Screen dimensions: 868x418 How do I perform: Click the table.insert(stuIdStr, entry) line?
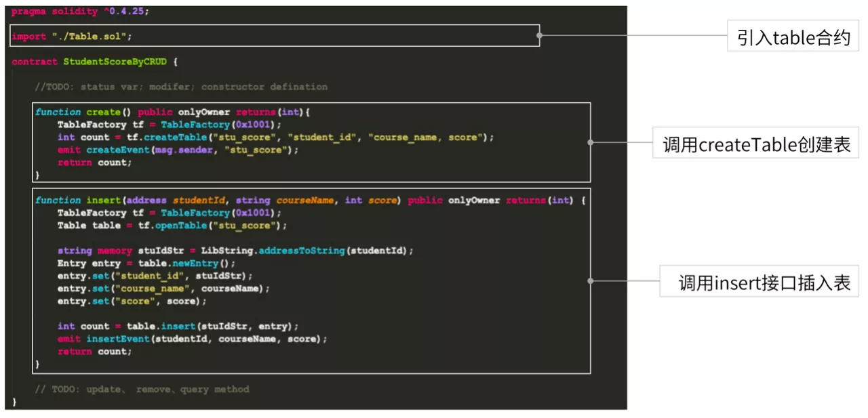(x=178, y=327)
